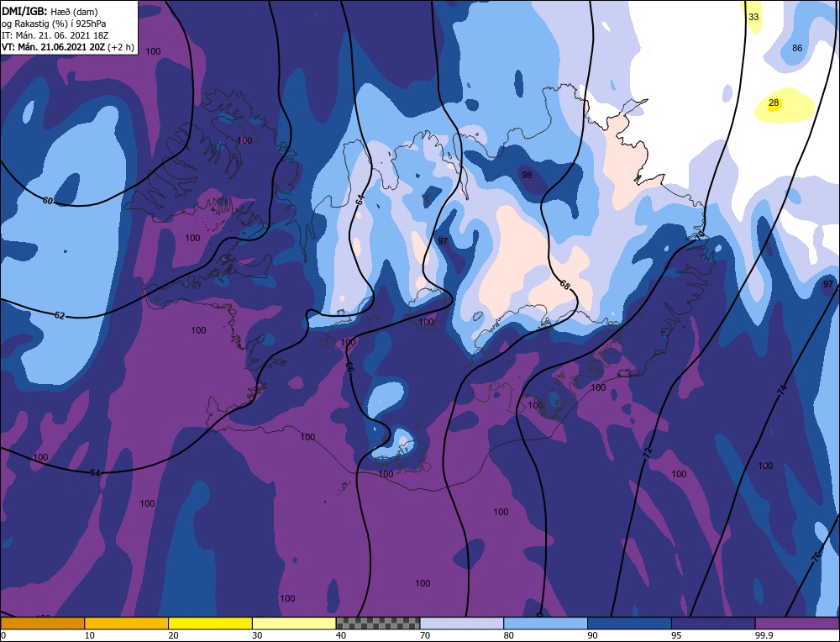Click the '40' legend tick label

point(341,635)
